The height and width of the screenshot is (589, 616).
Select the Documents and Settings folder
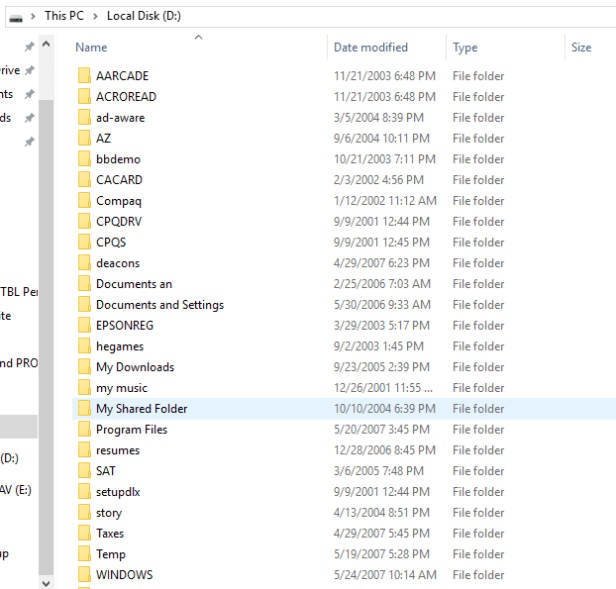click(x=159, y=305)
